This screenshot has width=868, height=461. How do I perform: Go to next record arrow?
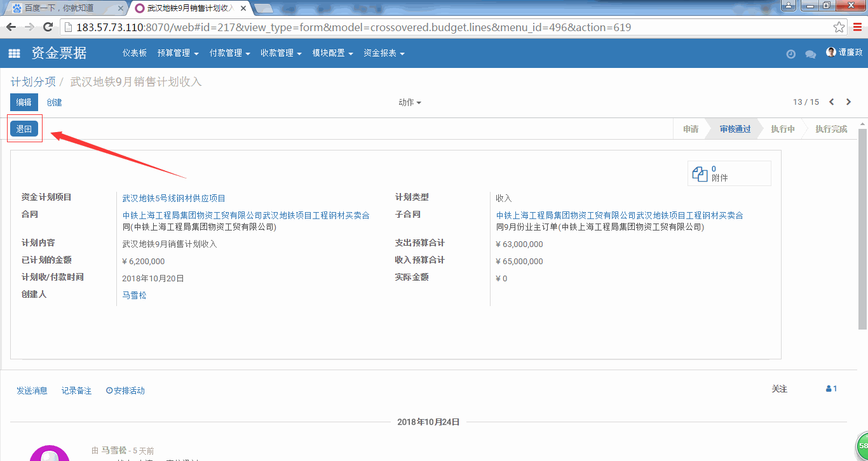pyautogui.click(x=848, y=102)
